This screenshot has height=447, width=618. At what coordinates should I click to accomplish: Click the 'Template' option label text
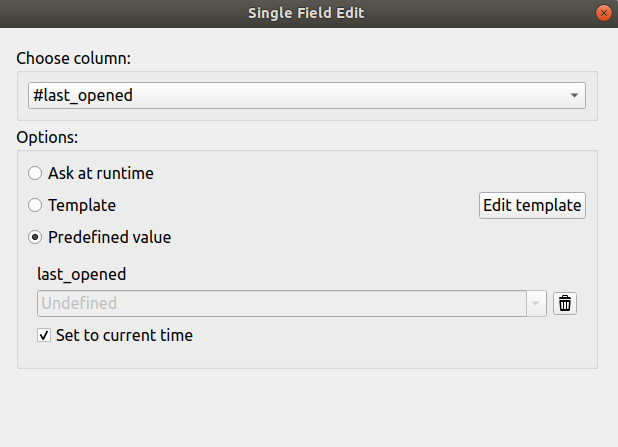[82, 205]
